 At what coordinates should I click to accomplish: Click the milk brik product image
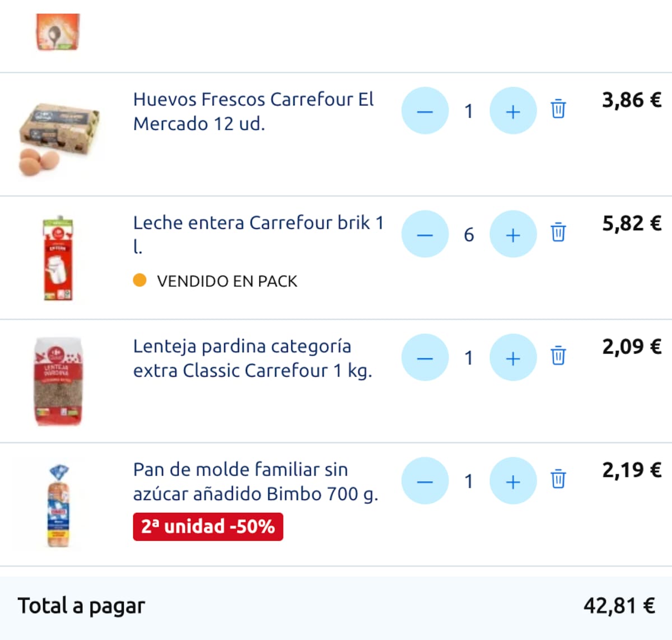[58, 256]
